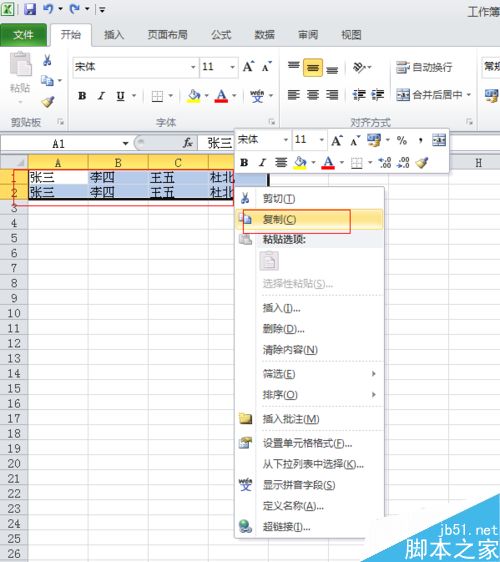The image size is (500, 562).
Task: Click the text orientation icon
Action: coord(359,67)
